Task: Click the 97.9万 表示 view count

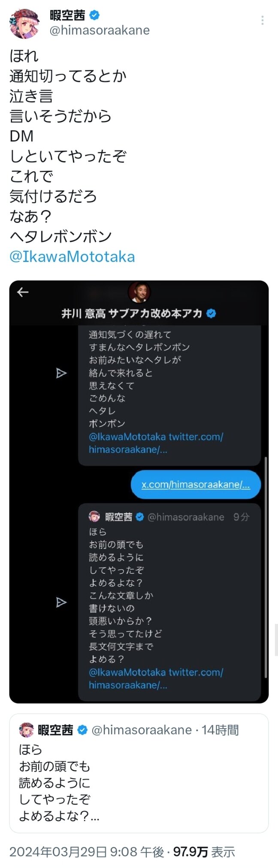Action: tap(204, 852)
